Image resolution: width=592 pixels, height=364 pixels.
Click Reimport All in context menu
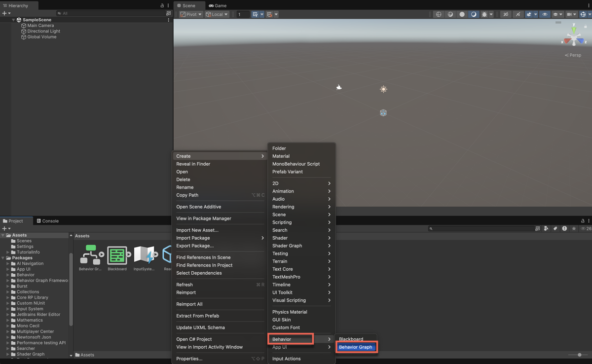point(189,304)
